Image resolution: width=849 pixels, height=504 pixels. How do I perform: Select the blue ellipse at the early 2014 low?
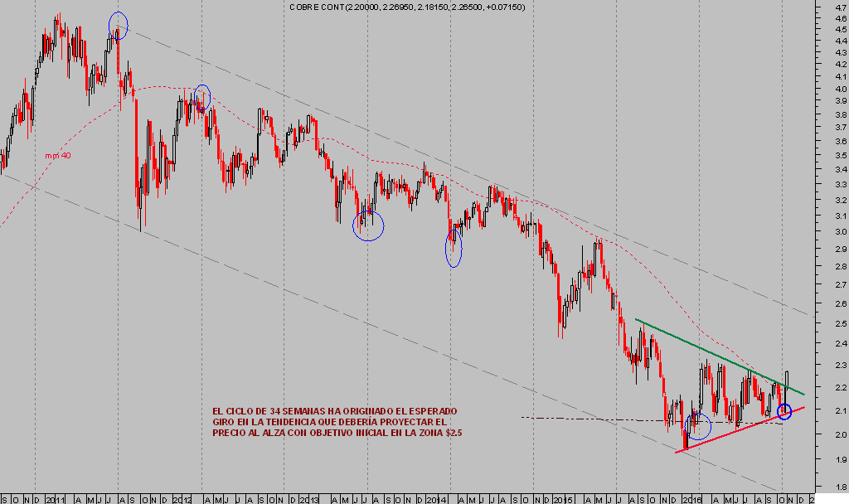point(454,249)
